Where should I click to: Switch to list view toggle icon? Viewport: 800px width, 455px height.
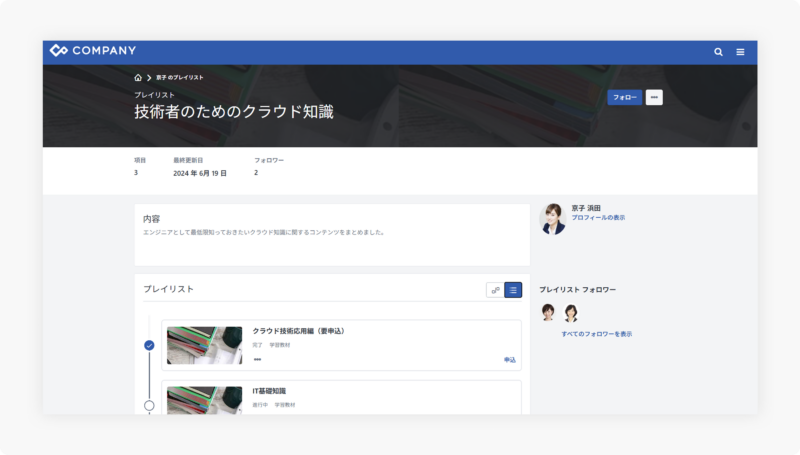click(x=513, y=290)
